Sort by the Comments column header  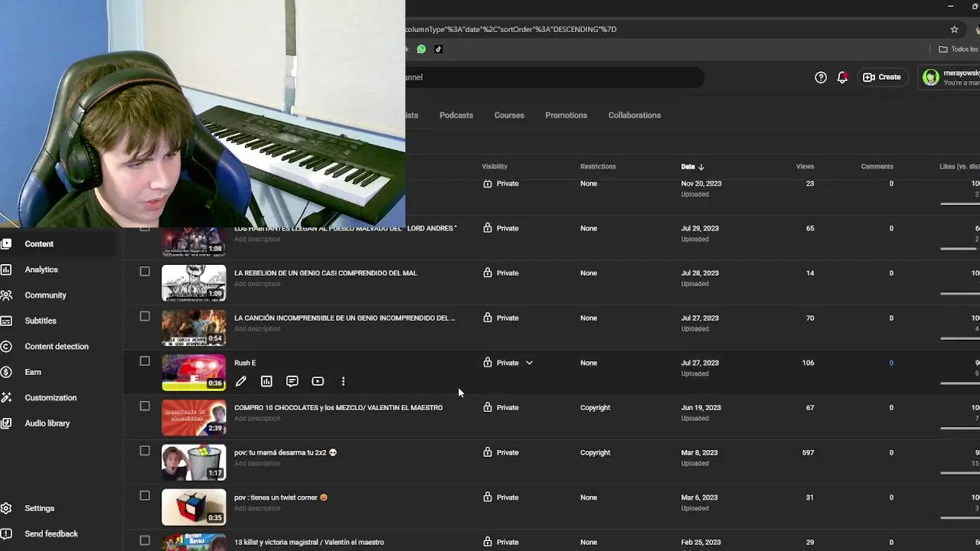click(877, 166)
